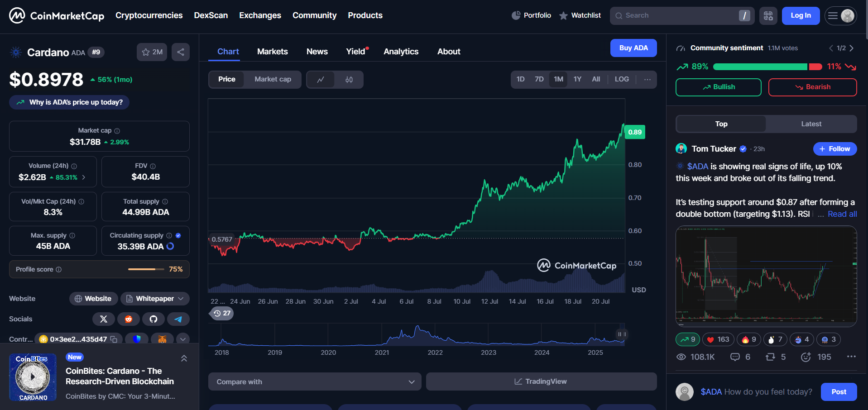Click the MetaMask fox icon

[162, 339]
